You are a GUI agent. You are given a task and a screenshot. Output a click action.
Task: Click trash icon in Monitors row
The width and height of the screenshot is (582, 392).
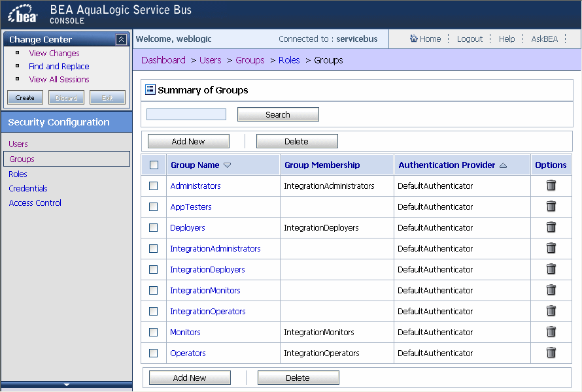[x=551, y=331]
